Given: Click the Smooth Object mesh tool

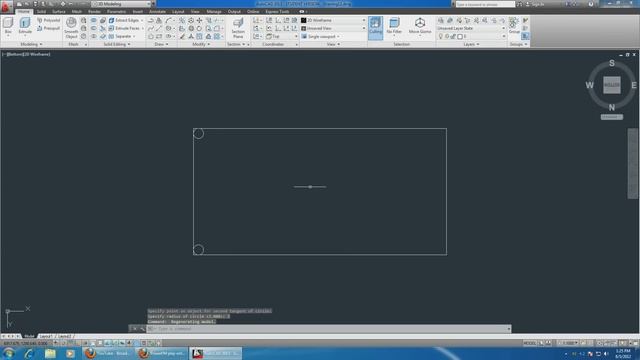Looking at the screenshot, I should (x=71, y=28).
